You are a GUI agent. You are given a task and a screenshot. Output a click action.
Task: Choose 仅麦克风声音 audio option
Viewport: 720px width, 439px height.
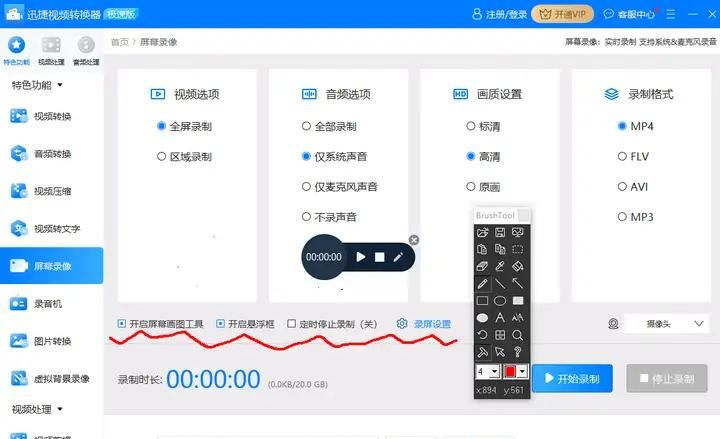click(340, 187)
